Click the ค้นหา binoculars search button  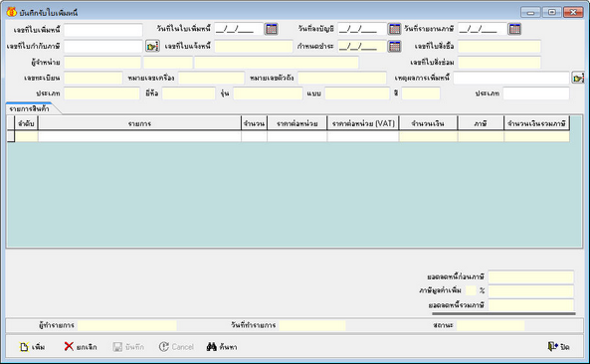pyautogui.click(x=222, y=347)
